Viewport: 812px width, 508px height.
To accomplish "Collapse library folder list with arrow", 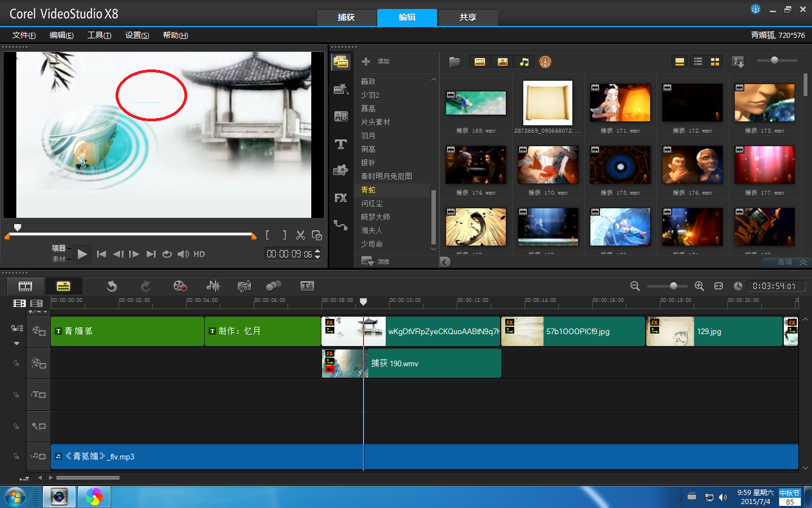I will click(x=445, y=262).
